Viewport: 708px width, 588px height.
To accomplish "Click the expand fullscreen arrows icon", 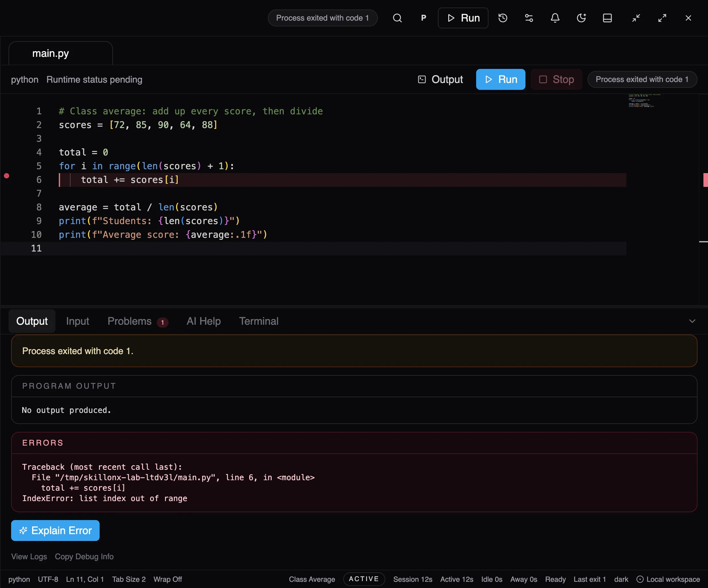I will pos(662,18).
